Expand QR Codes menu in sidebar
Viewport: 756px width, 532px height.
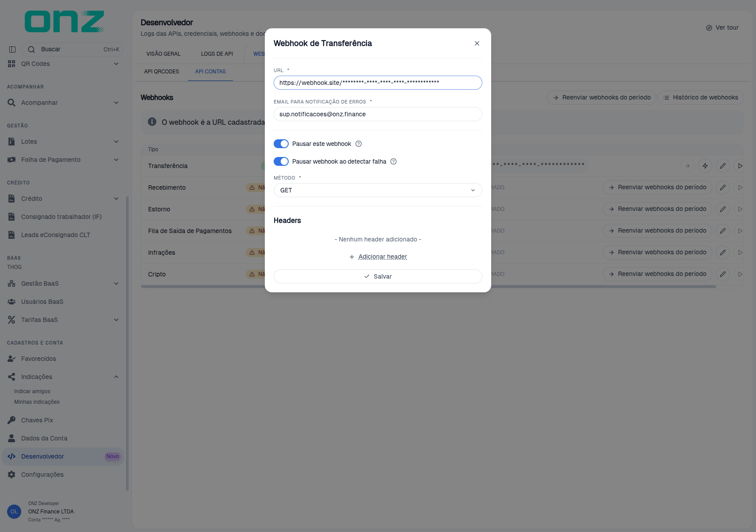click(63, 64)
